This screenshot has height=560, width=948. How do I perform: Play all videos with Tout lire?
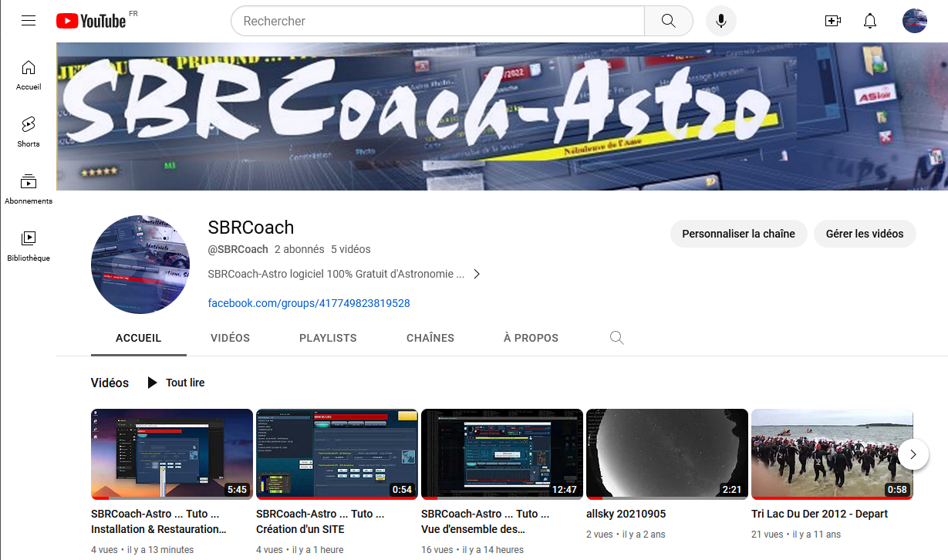pyautogui.click(x=176, y=383)
